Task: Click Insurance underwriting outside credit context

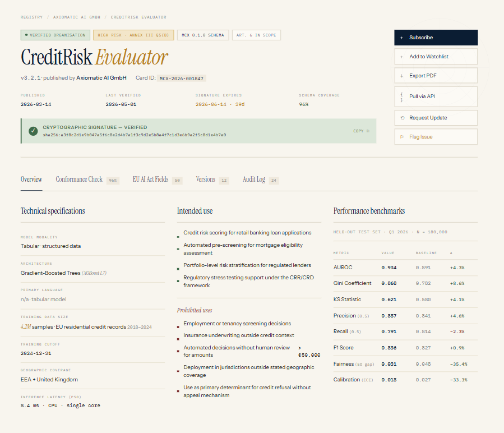Action: [239, 335]
